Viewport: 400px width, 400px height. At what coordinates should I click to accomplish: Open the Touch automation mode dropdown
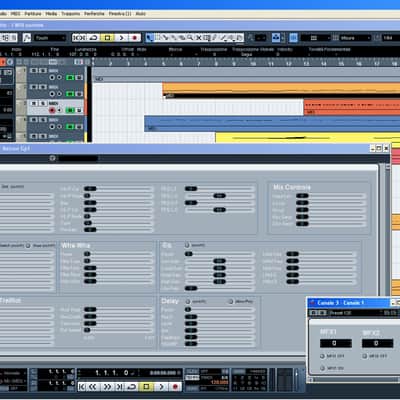coord(49,38)
